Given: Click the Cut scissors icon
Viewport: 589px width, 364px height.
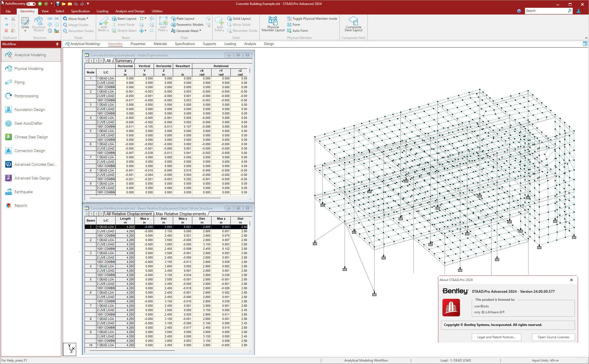Looking at the screenshot, I should point(13,19).
